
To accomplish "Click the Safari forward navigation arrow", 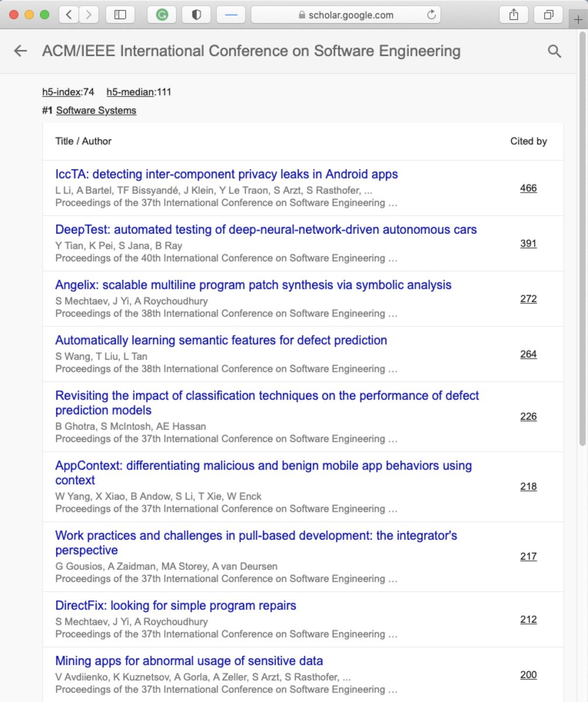I will pos(88,15).
